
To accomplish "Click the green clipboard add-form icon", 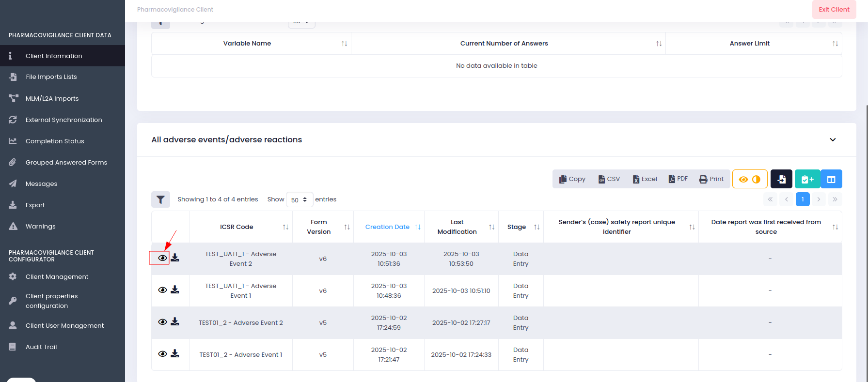I will (x=807, y=179).
